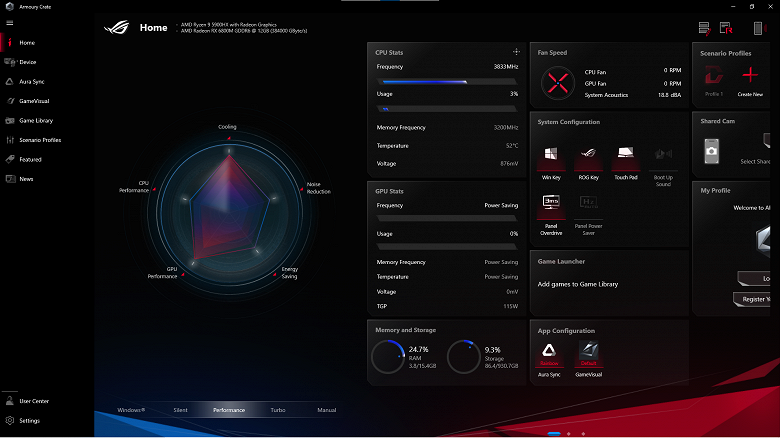
Task: Click the GameVisual app configuration icon
Action: point(588,352)
